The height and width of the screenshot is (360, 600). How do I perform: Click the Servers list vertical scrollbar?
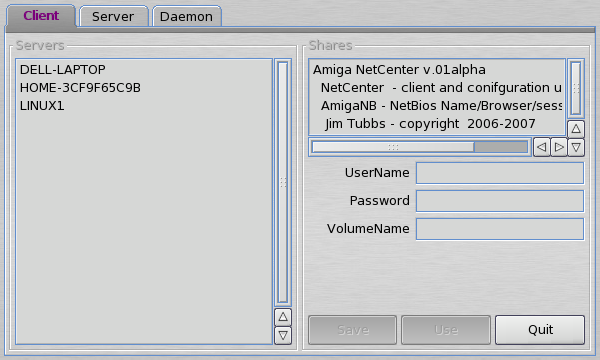tap(283, 182)
